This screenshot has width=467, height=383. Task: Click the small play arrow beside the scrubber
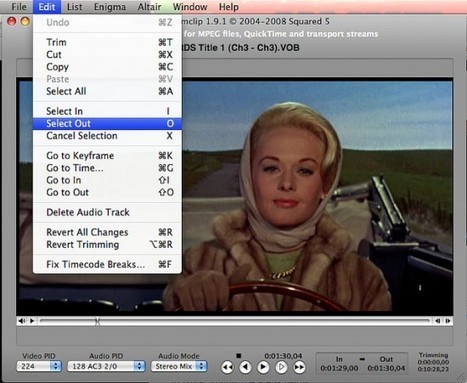[32, 321]
